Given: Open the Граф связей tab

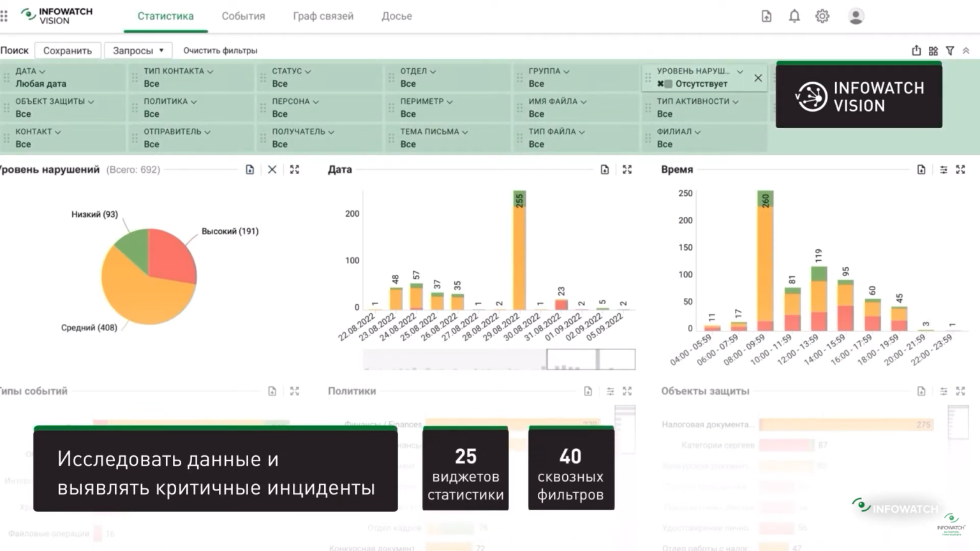Looking at the screenshot, I should (x=323, y=16).
